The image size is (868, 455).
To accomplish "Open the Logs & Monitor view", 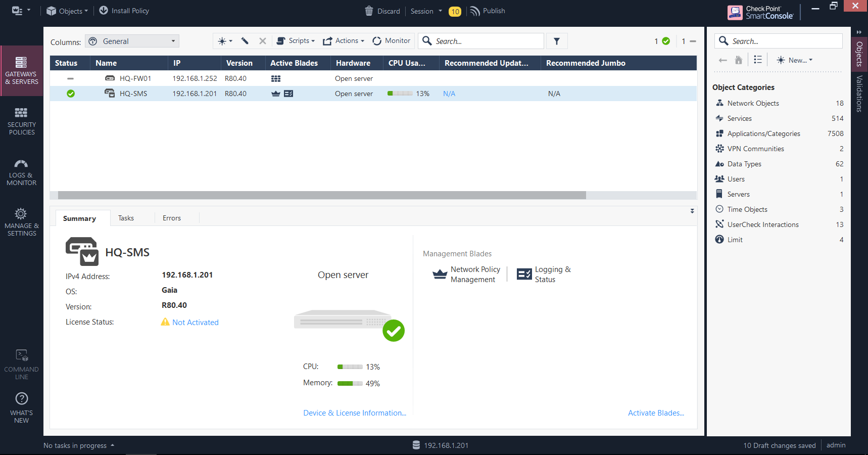I will (22, 172).
